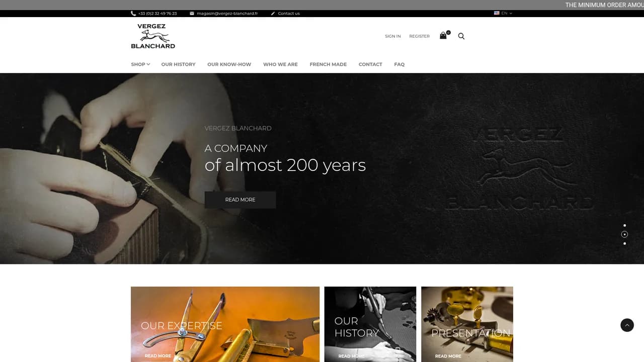Open the CONTACT menu item
The image size is (644, 362).
click(x=370, y=64)
